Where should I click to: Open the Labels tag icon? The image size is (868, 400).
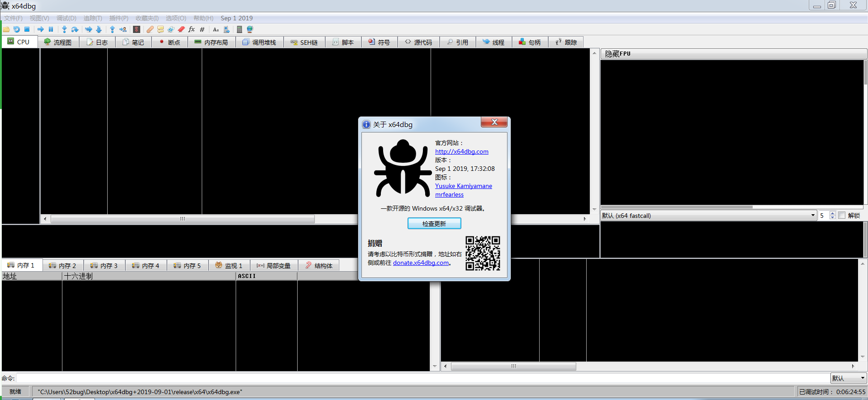tap(171, 29)
